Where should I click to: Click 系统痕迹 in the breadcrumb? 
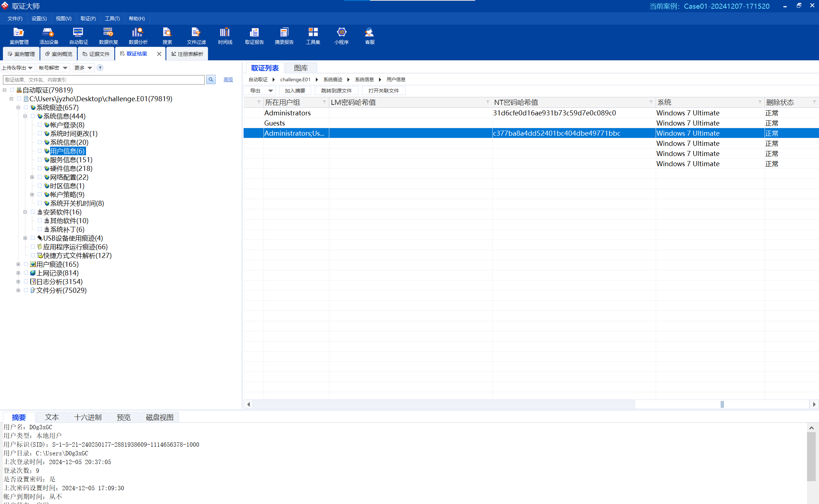(333, 79)
